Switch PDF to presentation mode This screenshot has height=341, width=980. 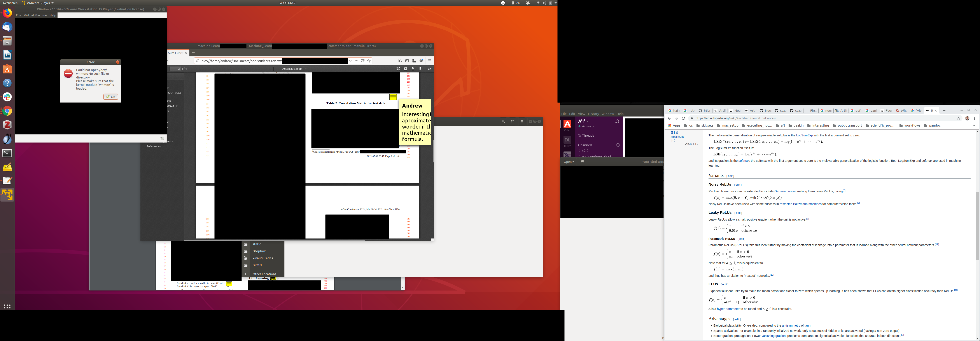tap(398, 69)
